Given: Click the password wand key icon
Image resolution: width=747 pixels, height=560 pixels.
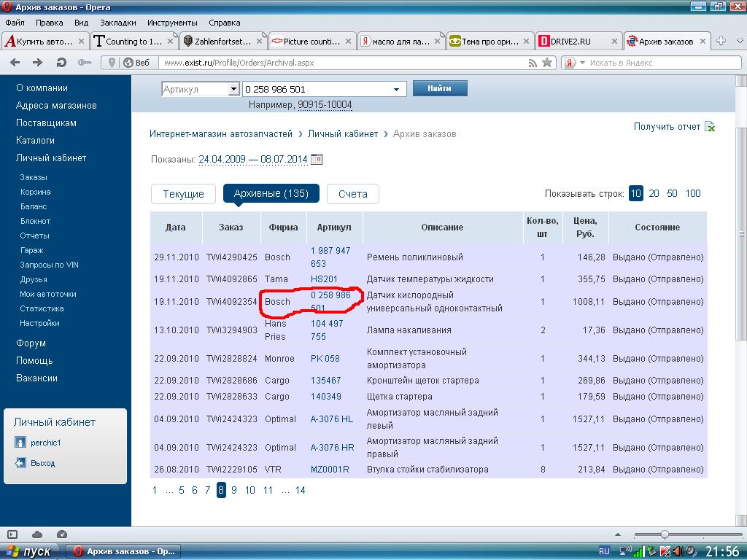Looking at the screenshot, I should (85, 63).
